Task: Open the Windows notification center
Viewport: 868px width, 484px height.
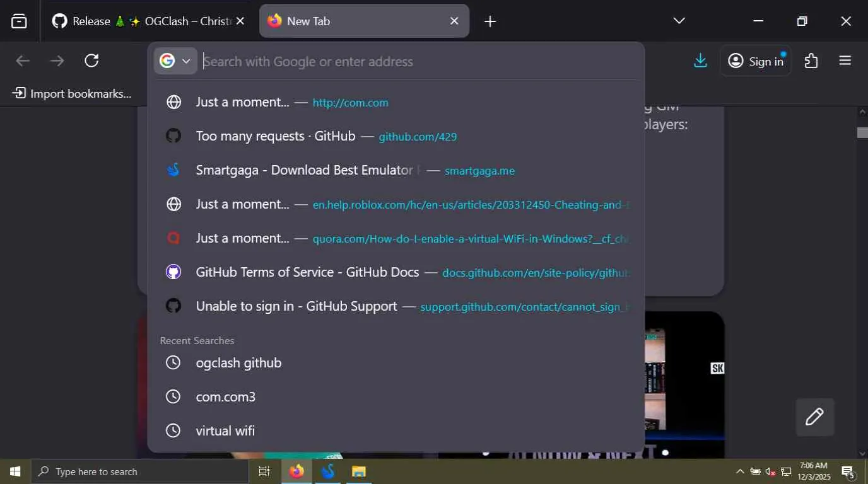Action: 848,471
